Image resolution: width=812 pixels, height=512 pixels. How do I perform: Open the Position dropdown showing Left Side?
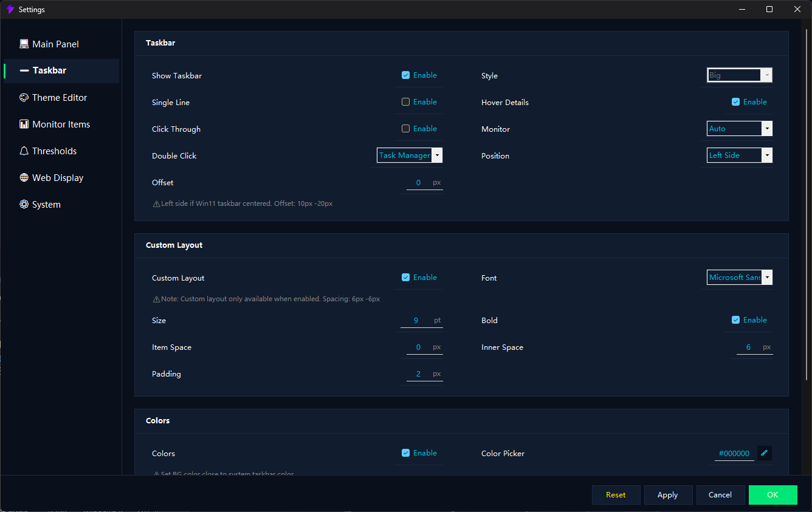pyautogui.click(x=740, y=155)
